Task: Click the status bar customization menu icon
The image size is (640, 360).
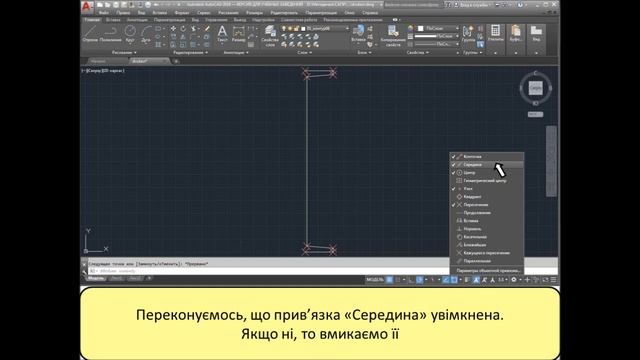Action: [x=553, y=280]
